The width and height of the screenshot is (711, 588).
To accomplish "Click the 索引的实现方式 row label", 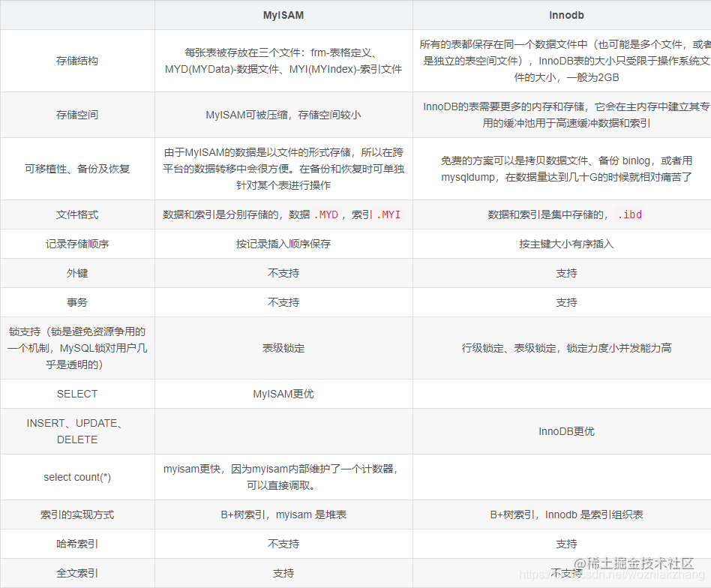I will tap(77, 514).
